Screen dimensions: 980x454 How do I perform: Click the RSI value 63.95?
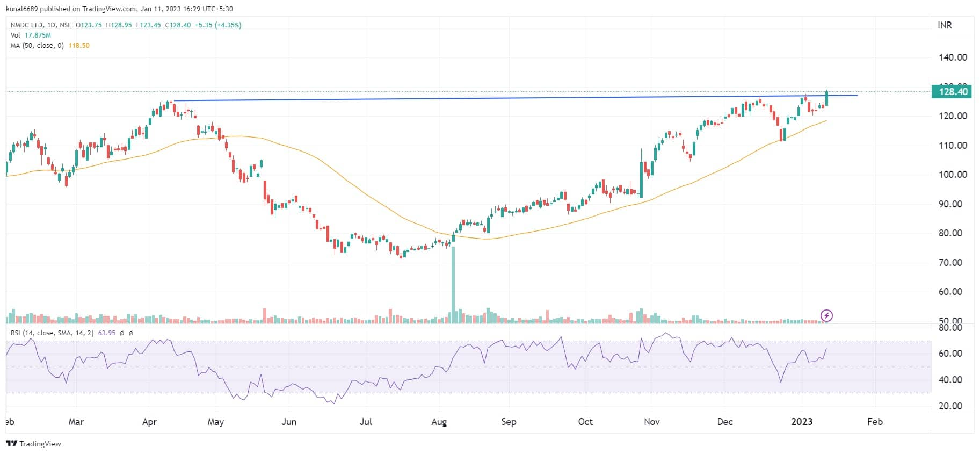click(x=107, y=333)
